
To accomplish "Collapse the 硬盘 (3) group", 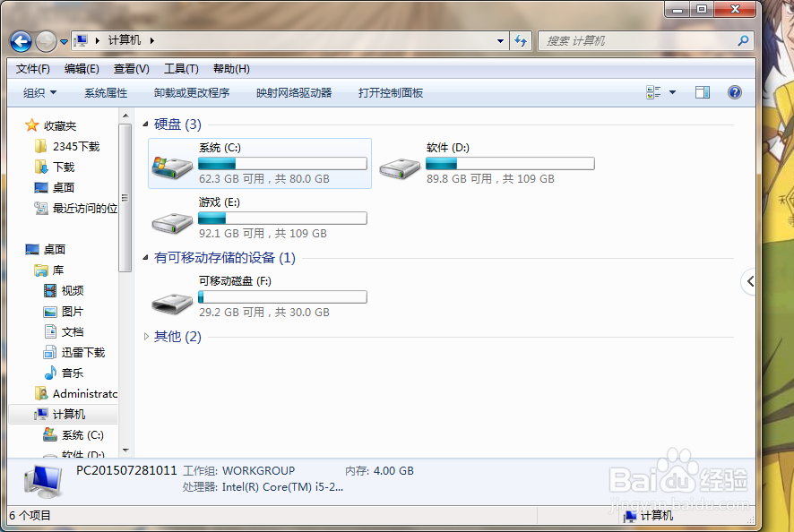I will 145,124.
